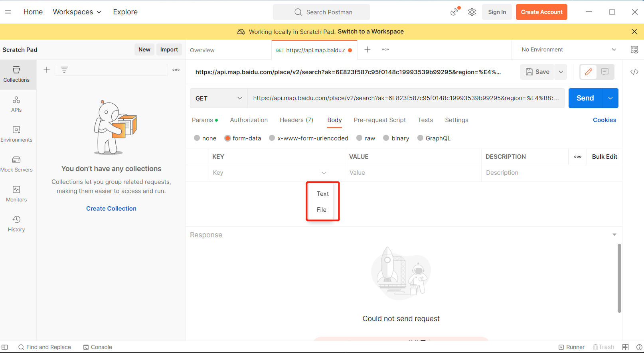Switch to request edit pencil mode
The width and height of the screenshot is (644, 353).
point(589,72)
